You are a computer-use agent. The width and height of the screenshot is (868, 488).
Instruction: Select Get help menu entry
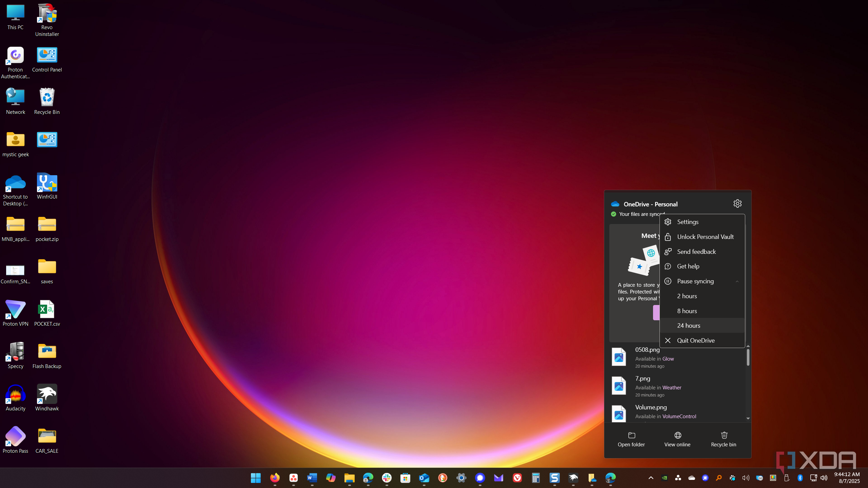[702, 266]
